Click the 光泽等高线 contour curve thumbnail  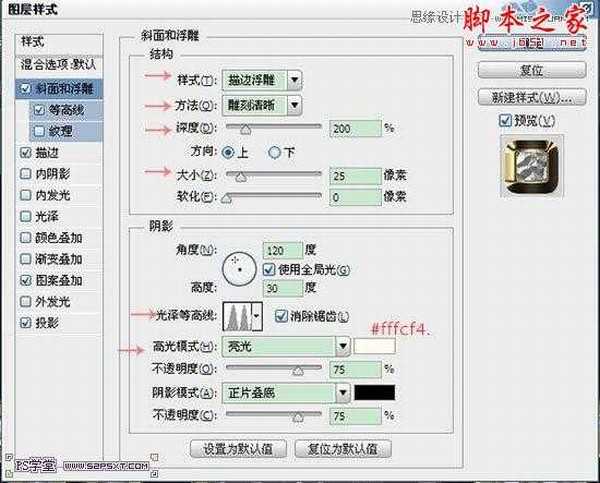pyautogui.click(x=238, y=317)
